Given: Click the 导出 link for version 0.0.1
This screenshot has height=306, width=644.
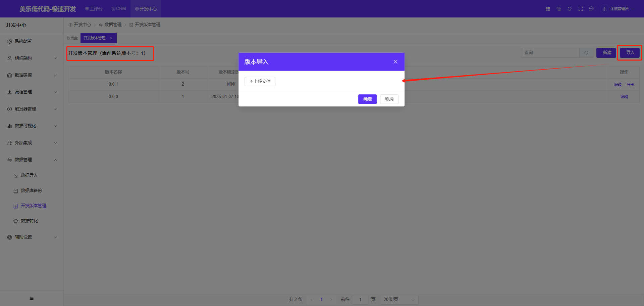Looking at the screenshot, I should [631, 85].
